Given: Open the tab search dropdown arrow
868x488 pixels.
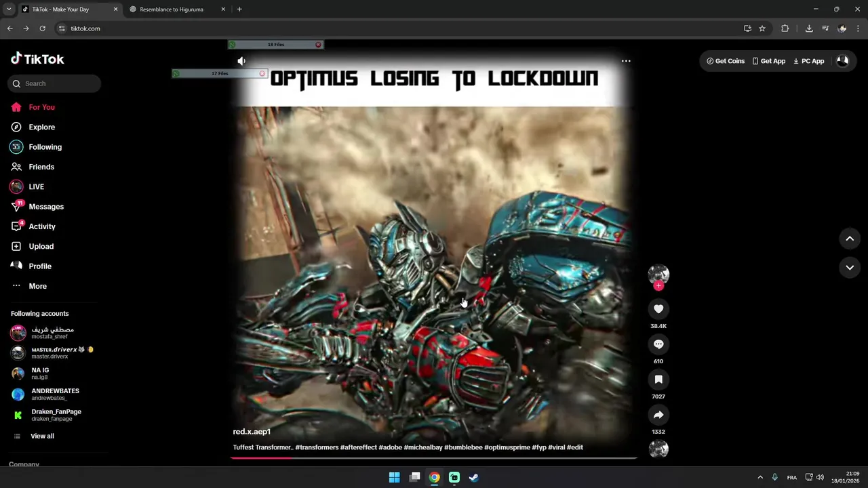Looking at the screenshot, I should click(x=9, y=9).
